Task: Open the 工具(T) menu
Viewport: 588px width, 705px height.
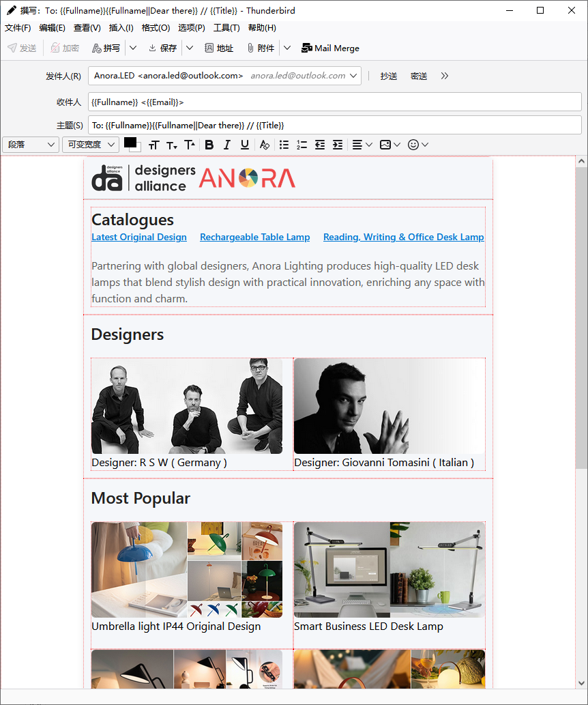Action: [226, 28]
